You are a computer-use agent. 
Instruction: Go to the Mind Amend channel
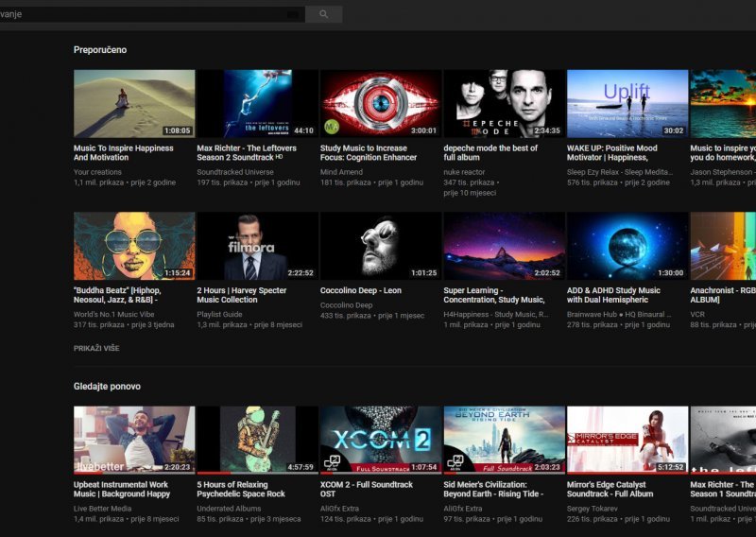(x=342, y=172)
